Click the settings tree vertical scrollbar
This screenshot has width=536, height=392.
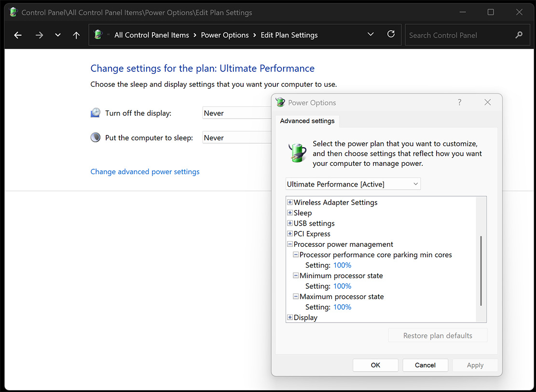(481, 270)
